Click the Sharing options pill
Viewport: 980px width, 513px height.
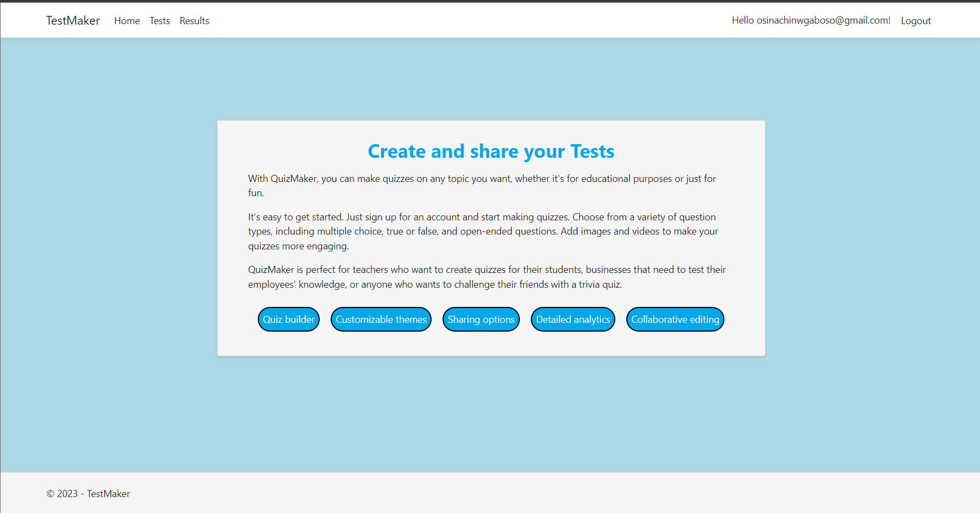point(481,319)
